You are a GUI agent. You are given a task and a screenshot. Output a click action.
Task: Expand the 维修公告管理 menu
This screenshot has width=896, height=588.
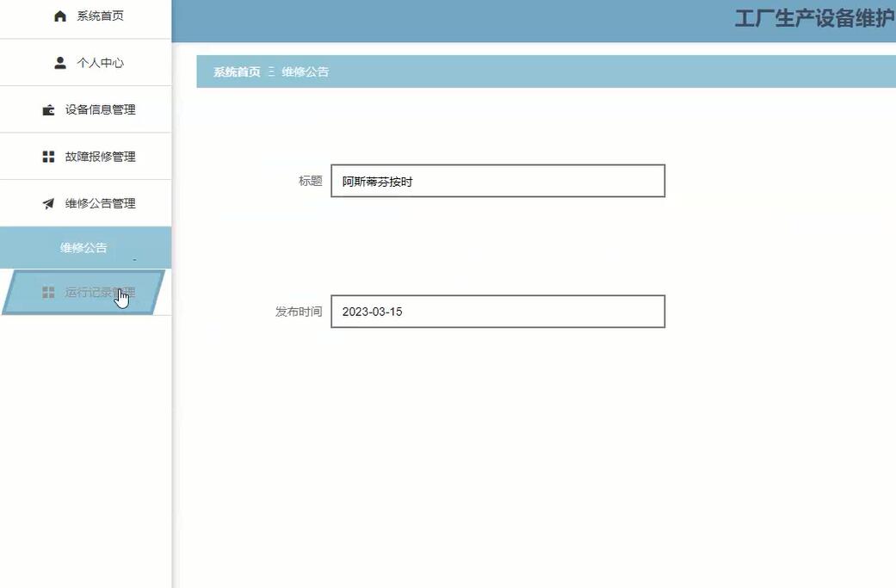[101, 203]
